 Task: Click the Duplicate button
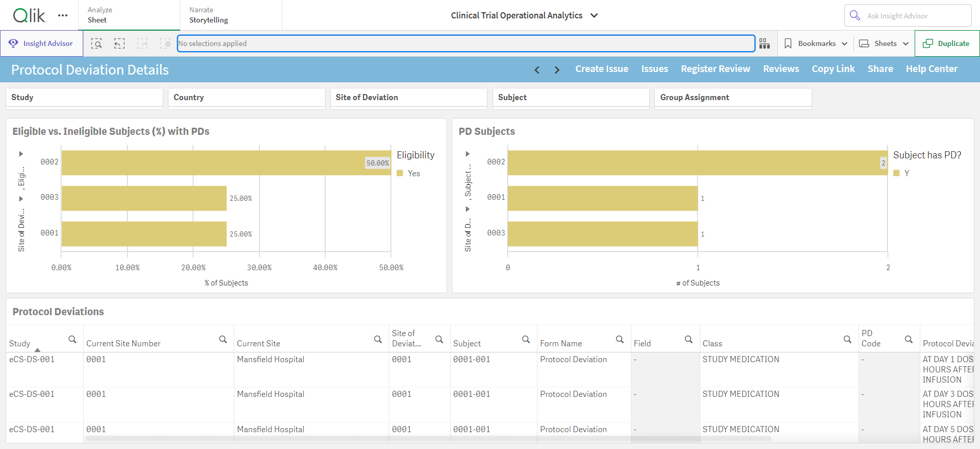(947, 43)
